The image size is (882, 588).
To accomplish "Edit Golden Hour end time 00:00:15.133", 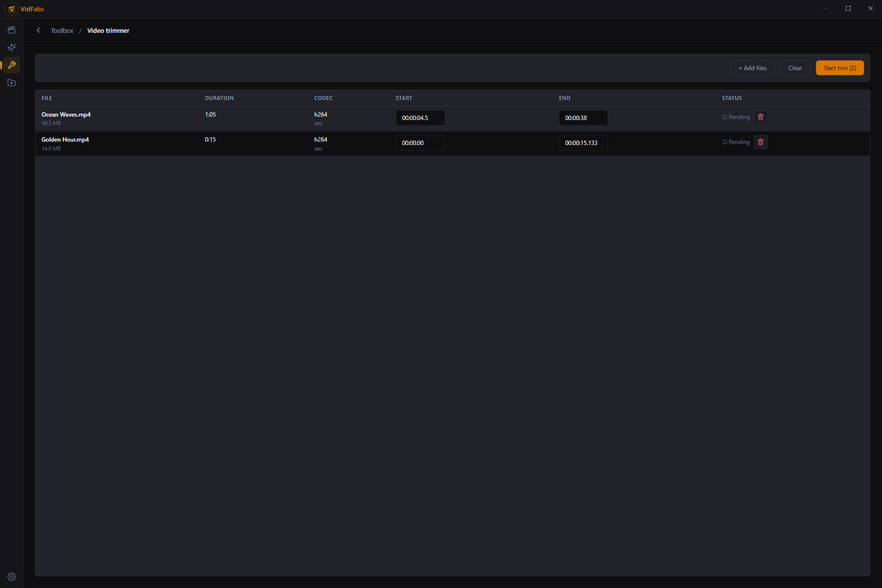I will tap(583, 143).
